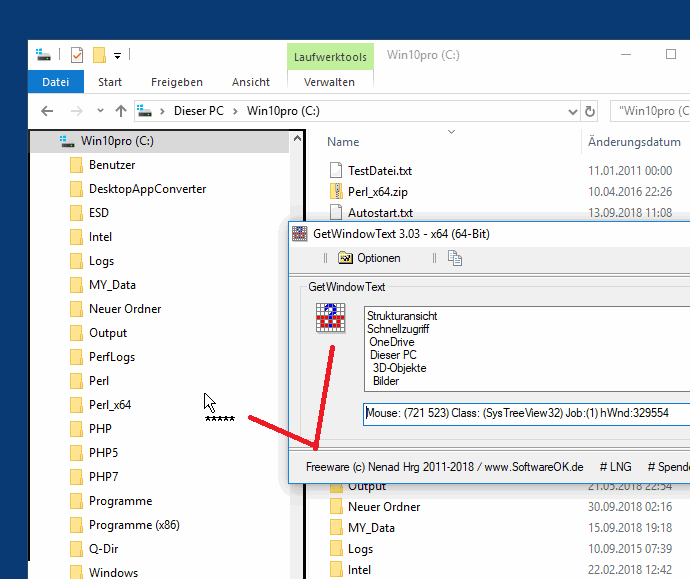The image size is (690, 579).
Task: Click the GetWindowText question-mark picker icon
Action: pyautogui.click(x=330, y=318)
